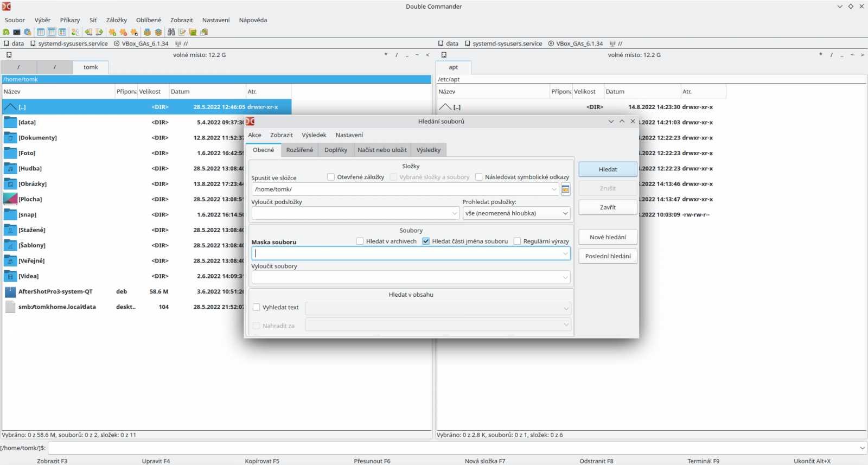Expand Spustit ve složce path dropdown
The height and width of the screenshot is (465, 868).
(x=554, y=189)
